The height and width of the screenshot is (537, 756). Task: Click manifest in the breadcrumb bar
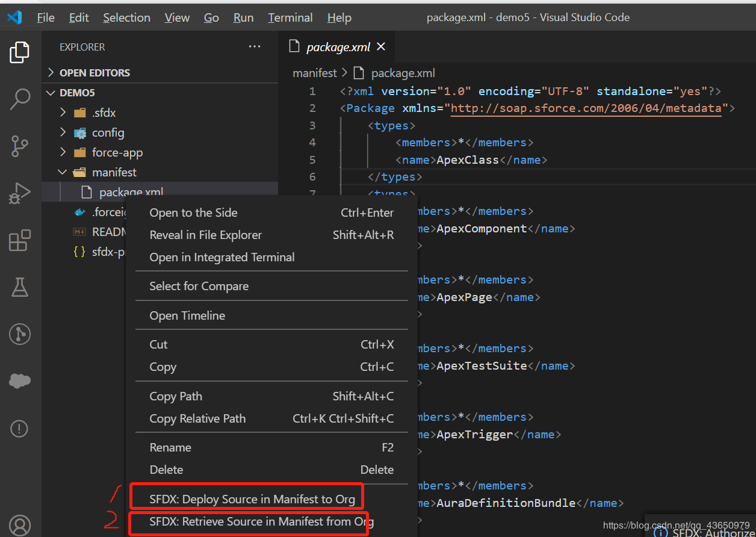[314, 72]
